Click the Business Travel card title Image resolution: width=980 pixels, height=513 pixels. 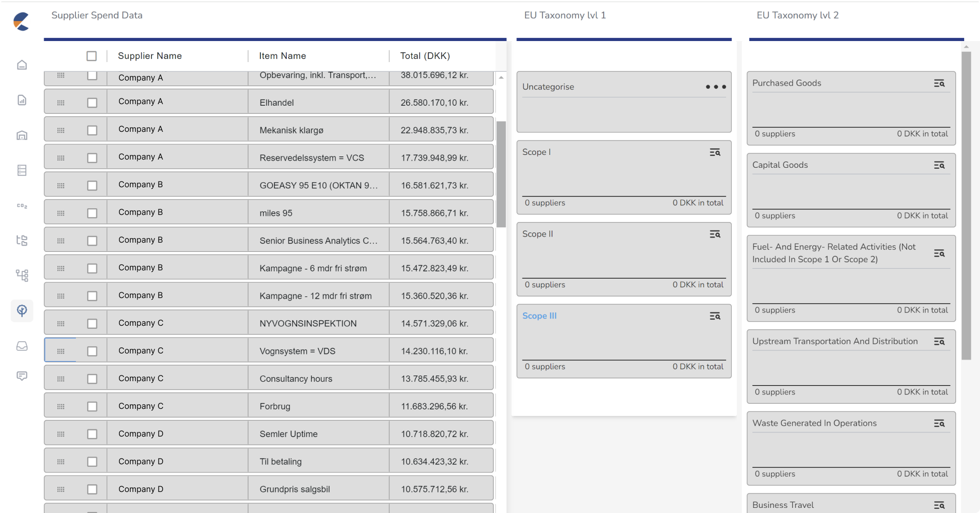tap(783, 505)
